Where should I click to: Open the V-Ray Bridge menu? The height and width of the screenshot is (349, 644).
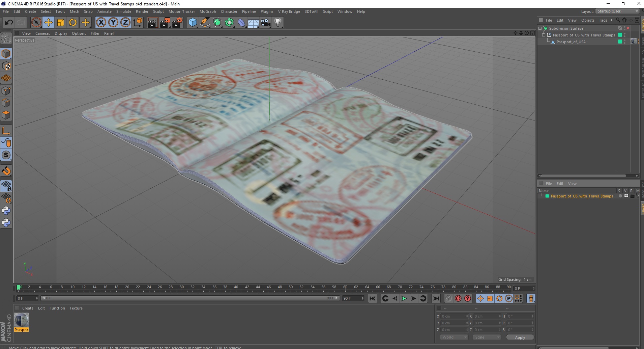click(289, 11)
